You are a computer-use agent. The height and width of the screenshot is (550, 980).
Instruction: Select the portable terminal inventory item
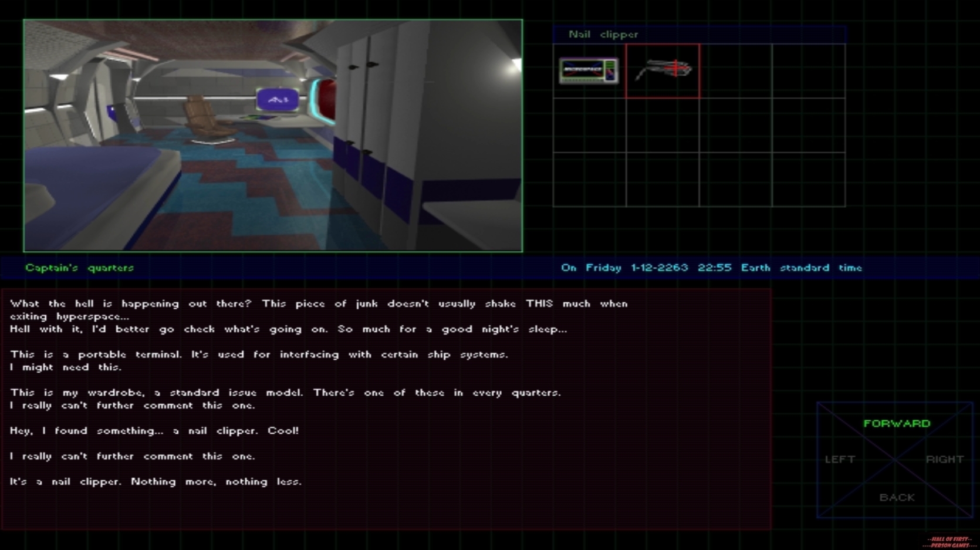click(587, 70)
